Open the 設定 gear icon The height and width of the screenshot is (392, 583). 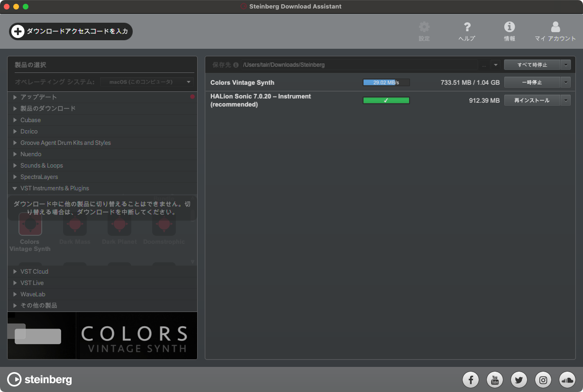(424, 27)
